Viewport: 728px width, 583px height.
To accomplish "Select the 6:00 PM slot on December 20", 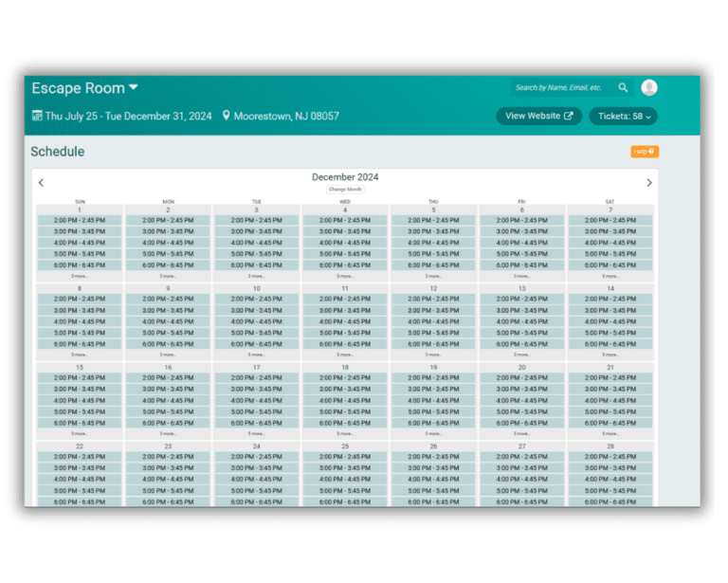I will pyautogui.click(x=522, y=423).
